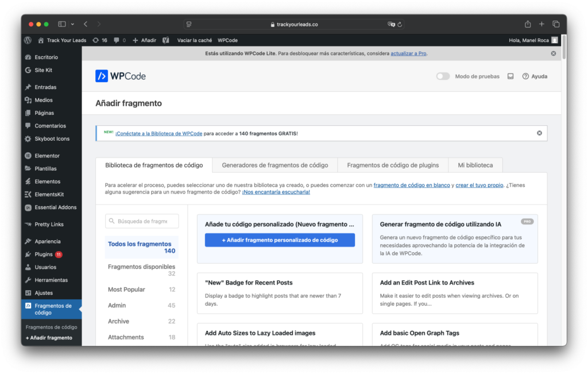Image resolution: width=588 pixels, height=374 pixels.
Task: Filter by Most Popular category
Action: tap(142, 290)
